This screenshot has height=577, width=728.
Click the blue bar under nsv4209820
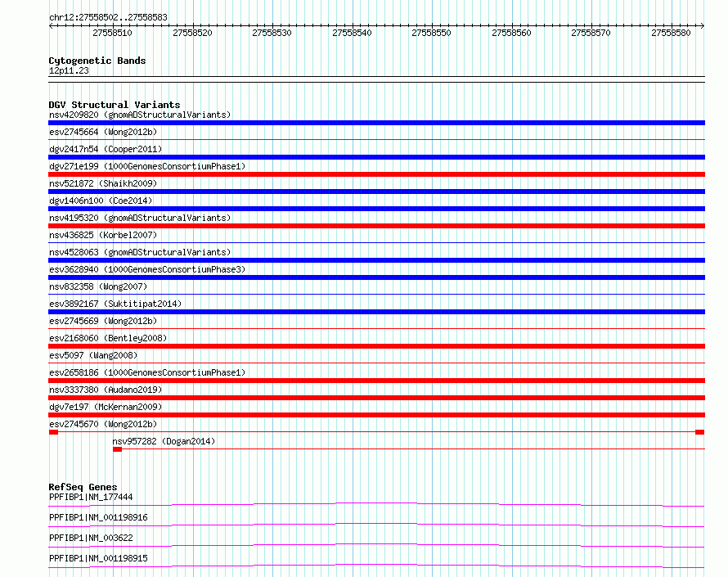(376, 123)
